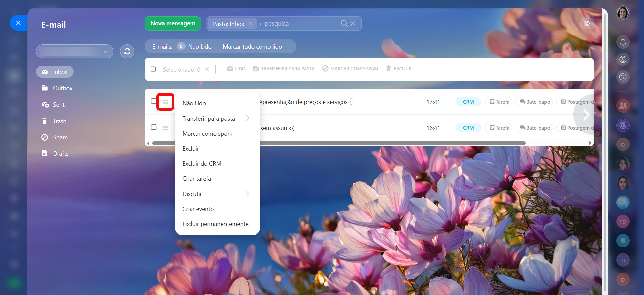Open the Sent folder
Viewport: 644px width, 295px height.
coord(53,104)
